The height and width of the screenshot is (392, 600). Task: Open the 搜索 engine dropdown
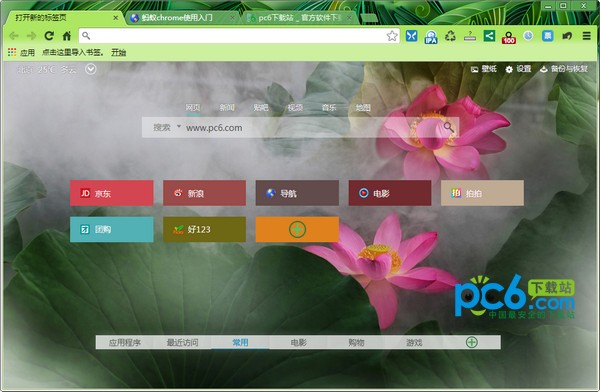pos(166,127)
